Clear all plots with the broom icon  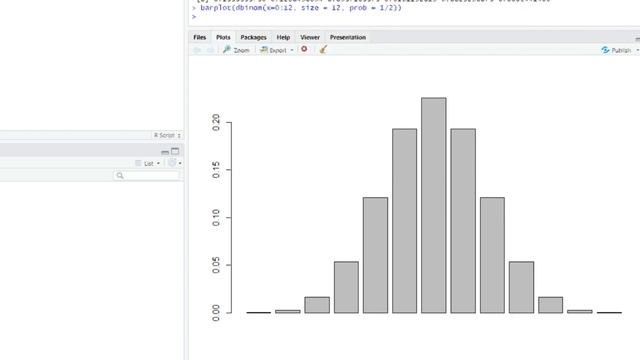click(323, 49)
